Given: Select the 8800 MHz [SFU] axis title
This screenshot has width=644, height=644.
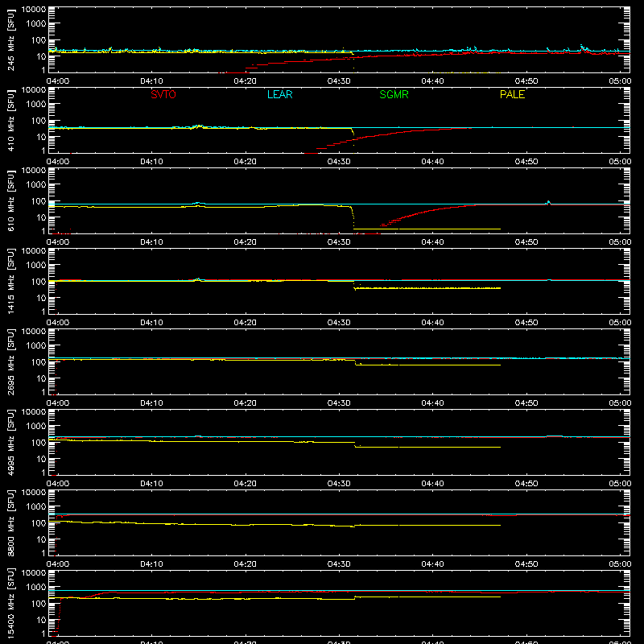Looking at the screenshot, I should (x=10, y=522).
